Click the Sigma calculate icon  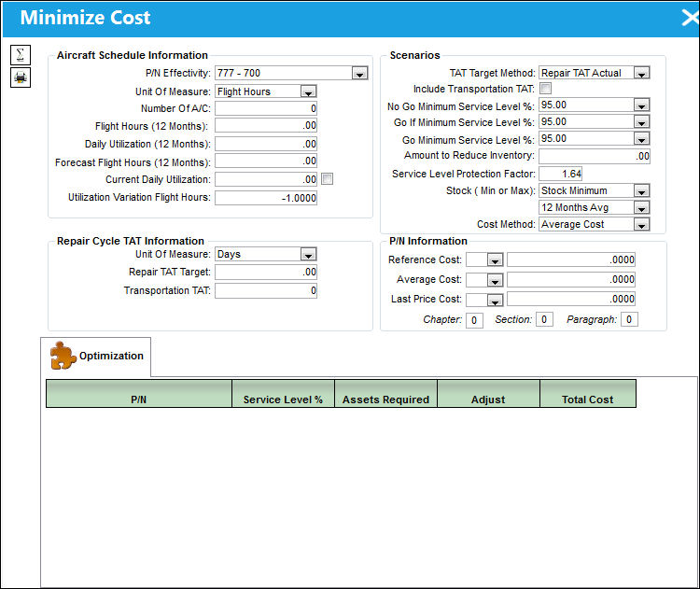[21, 55]
